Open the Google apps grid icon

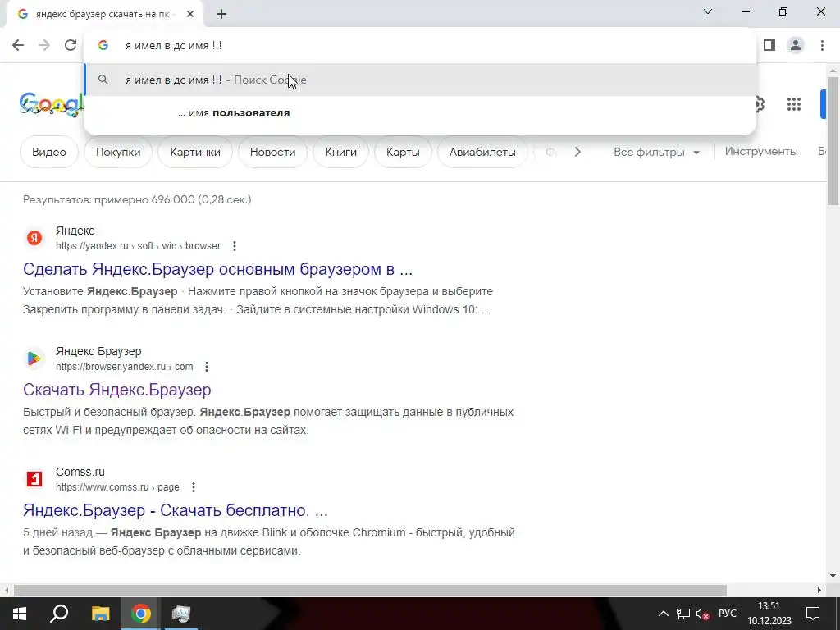tap(794, 104)
